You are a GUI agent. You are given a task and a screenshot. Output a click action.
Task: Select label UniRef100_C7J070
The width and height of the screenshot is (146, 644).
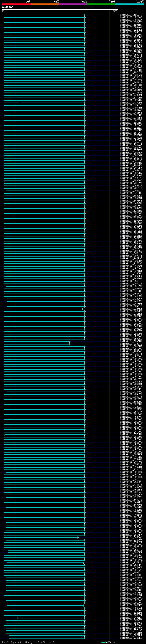coord(131,344)
